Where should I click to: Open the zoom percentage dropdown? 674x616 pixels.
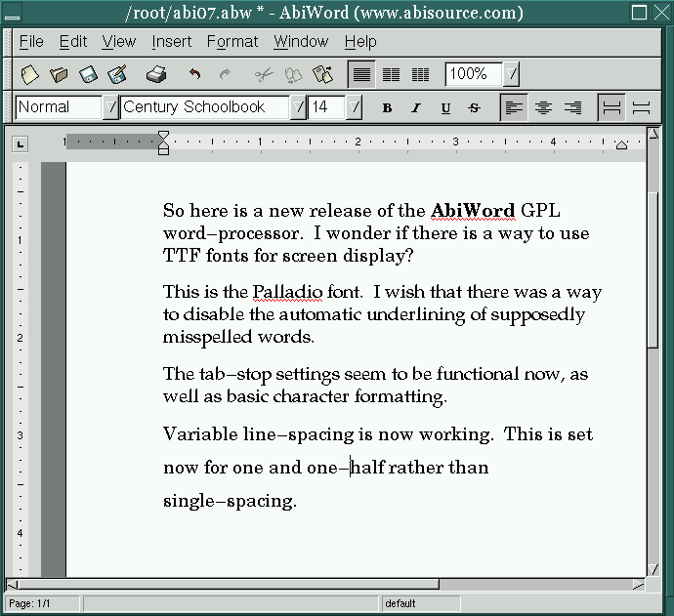click(512, 74)
